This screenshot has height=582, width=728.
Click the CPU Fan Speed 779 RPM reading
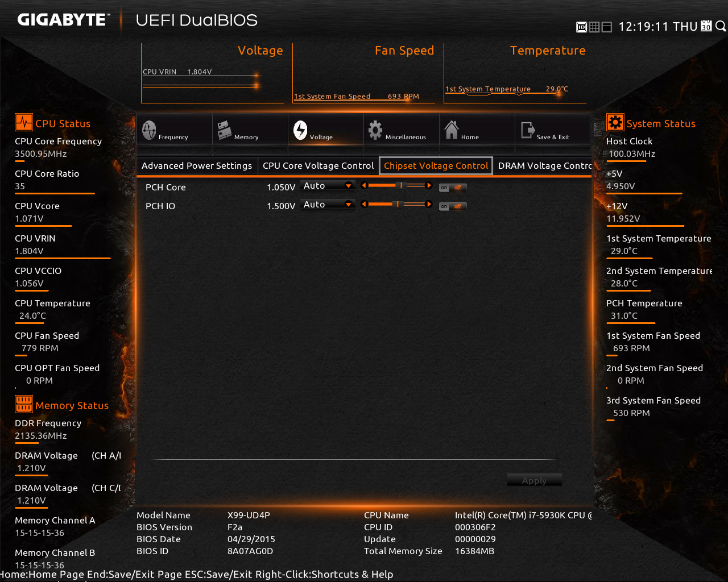(x=40, y=348)
